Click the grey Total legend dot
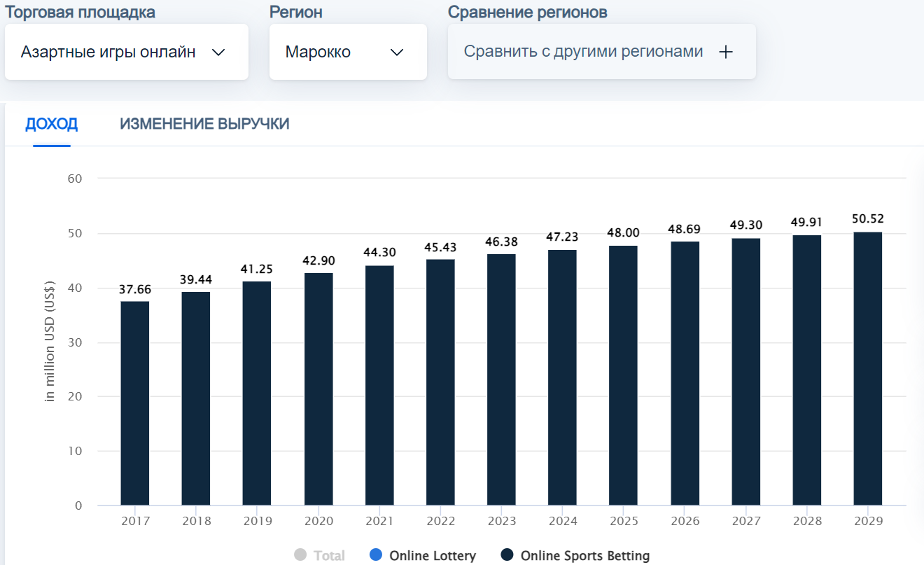 [x=301, y=555]
